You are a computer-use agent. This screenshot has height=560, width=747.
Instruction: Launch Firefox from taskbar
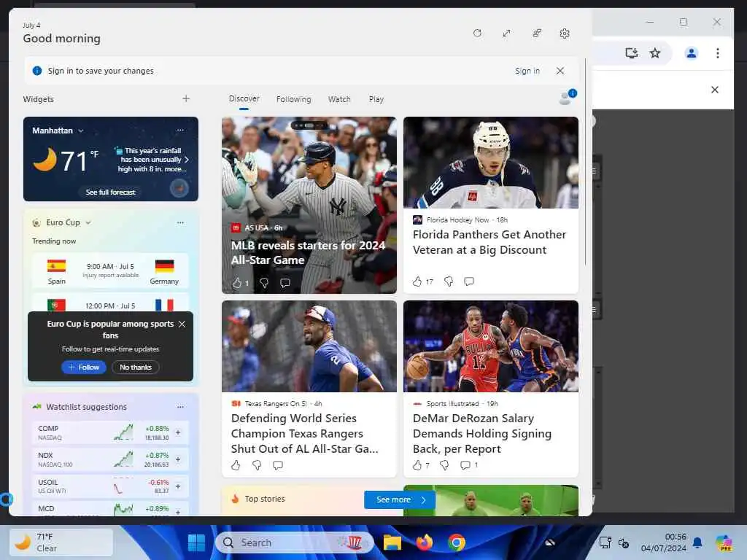424,542
